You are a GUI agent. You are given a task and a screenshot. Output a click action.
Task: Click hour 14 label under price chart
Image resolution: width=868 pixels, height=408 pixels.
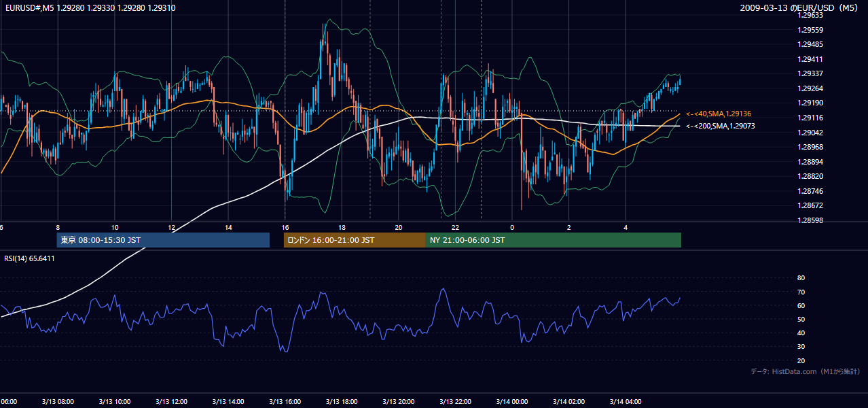[x=228, y=227]
